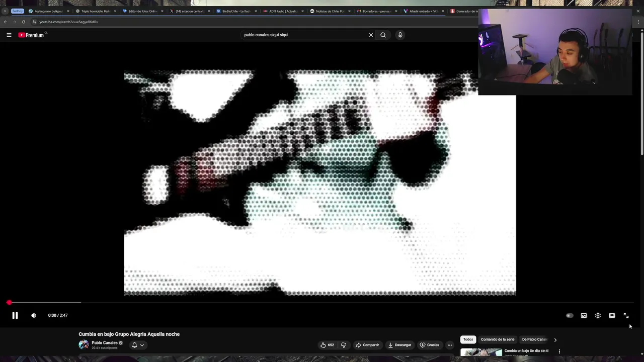Toggle the autoplay switch in player controls

pyautogui.click(x=570, y=315)
